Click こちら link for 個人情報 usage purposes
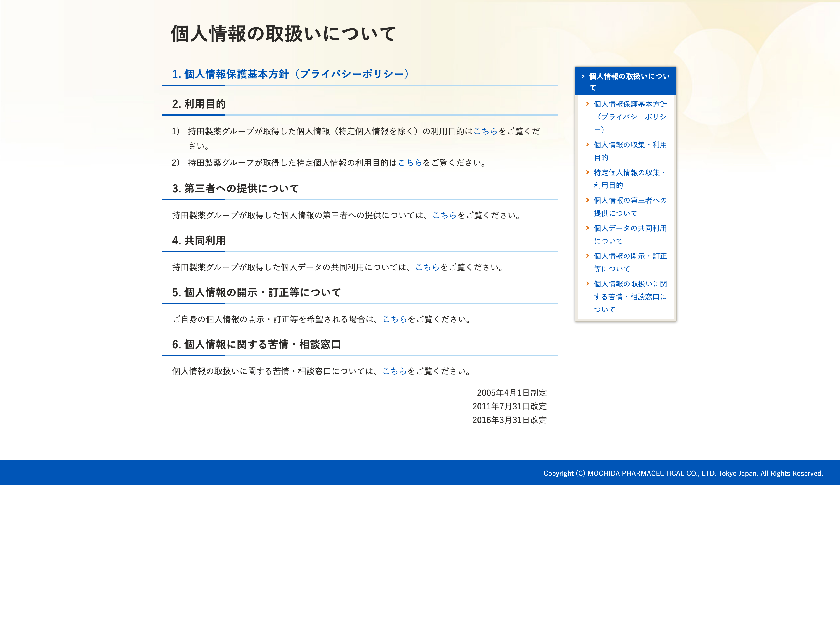 (x=485, y=132)
